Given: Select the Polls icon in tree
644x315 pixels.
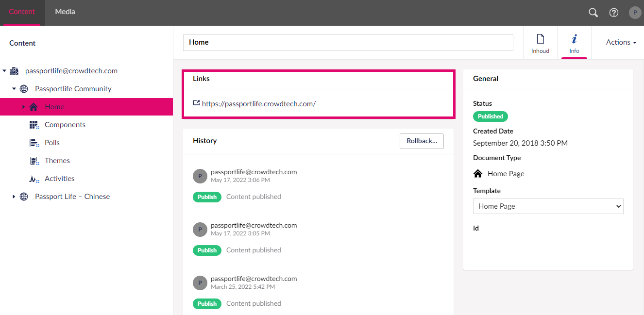Looking at the screenshot, I should [x=34, y=143].
